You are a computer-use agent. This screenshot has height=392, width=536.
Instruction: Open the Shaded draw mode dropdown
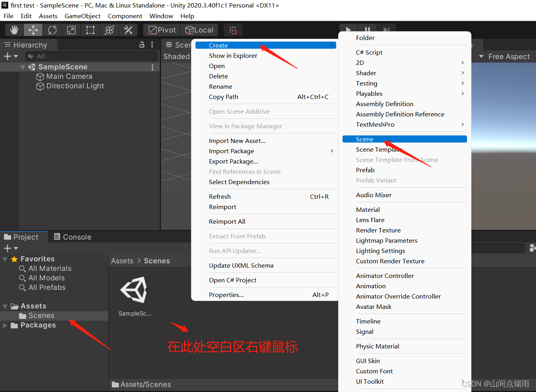tap(177, 57)
